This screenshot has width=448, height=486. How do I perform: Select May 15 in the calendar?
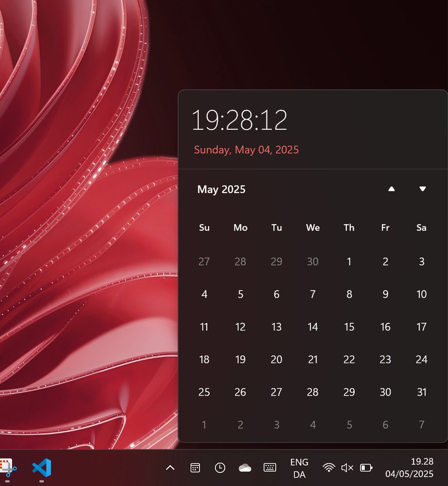pos(349,327)
